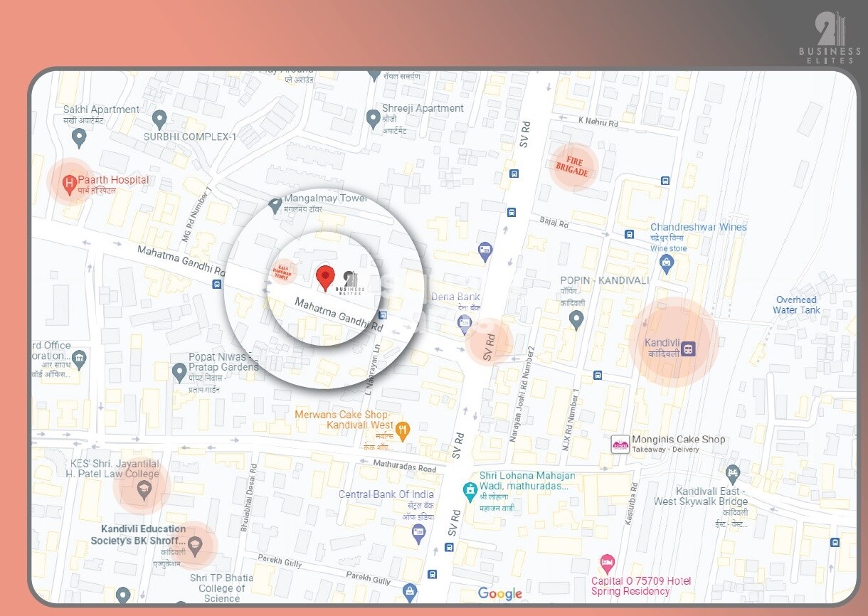
Task: Click the Merwans Cake Shop icon
Action: point(404,430)
